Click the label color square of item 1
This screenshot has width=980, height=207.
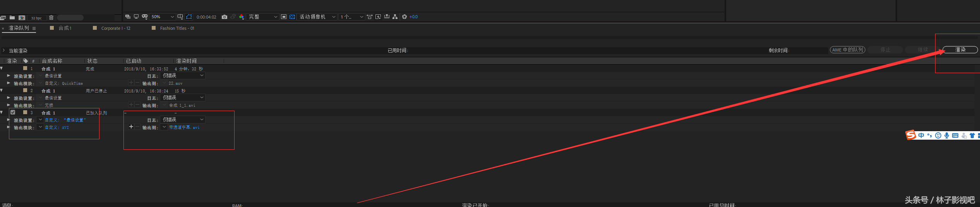click(x=25, y=68)
